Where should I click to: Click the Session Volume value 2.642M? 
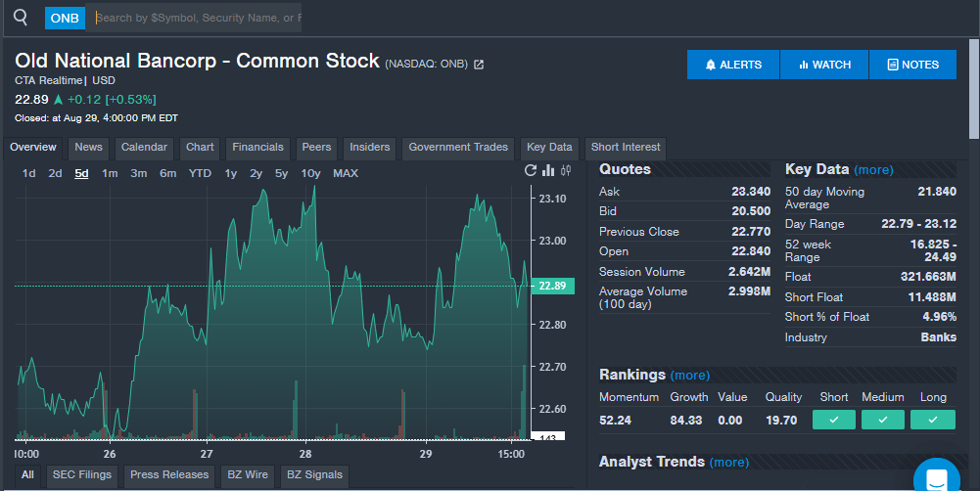pyautogui.click(x=749, y=272)
